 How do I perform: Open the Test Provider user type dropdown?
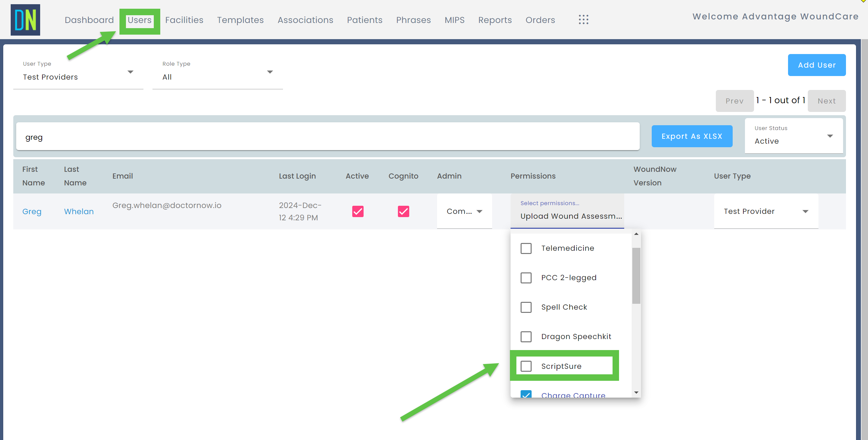tap(806, 211)
